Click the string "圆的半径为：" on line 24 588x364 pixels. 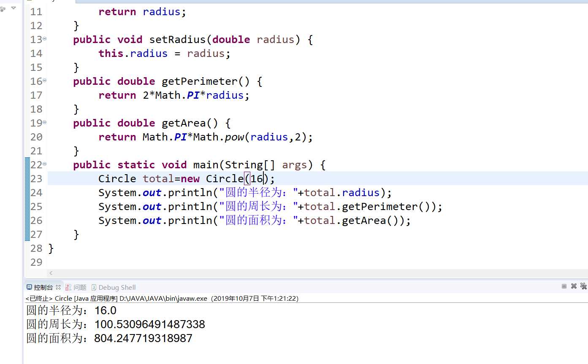tap(258, 192)
